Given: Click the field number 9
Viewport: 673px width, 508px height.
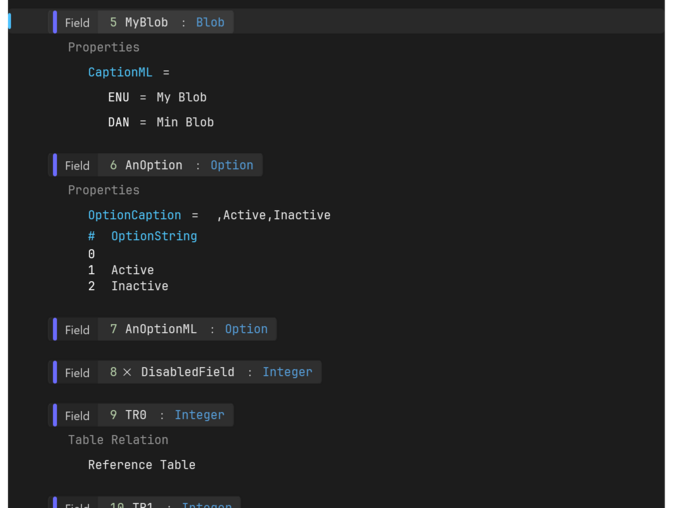Looking at the screenshot, I should click(113, 415).
